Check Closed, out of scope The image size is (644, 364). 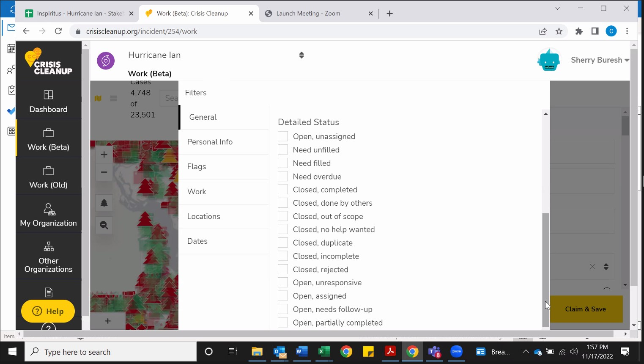pos(283,216)
